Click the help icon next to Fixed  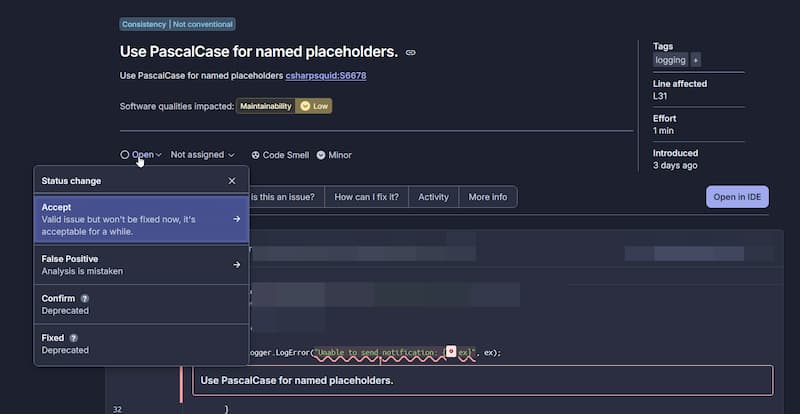pos(74,338)
